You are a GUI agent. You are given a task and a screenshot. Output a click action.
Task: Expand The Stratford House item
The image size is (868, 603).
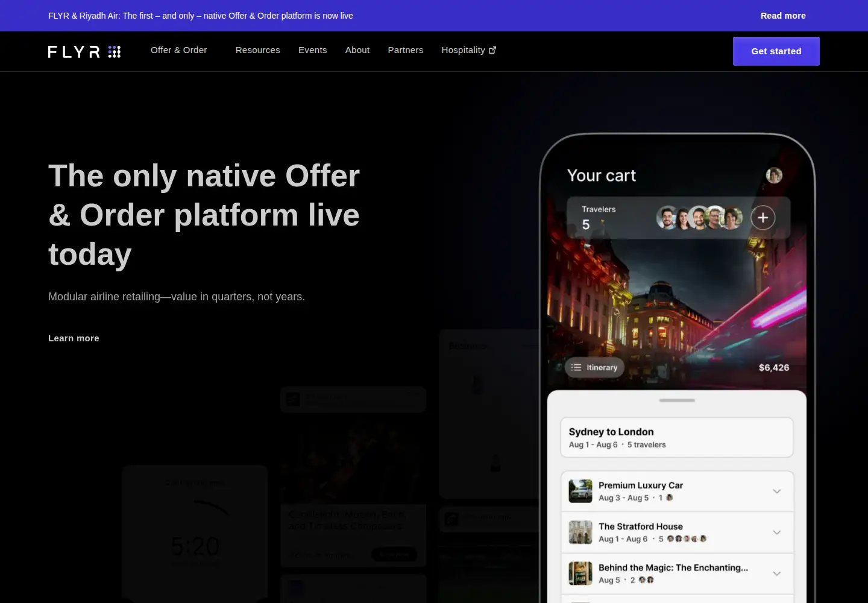(x=777, y=532)
